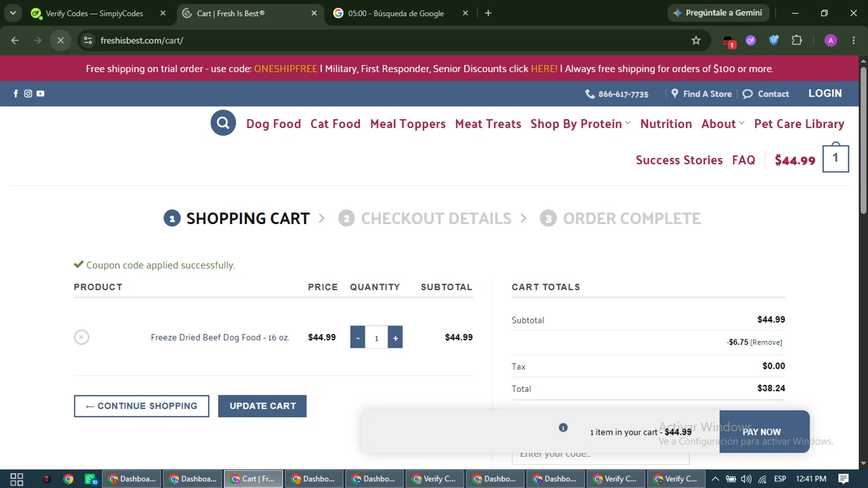Viewport: 868px width, 488px height.
Task: Open a new browser tab
Action: (x=488, y=13)
